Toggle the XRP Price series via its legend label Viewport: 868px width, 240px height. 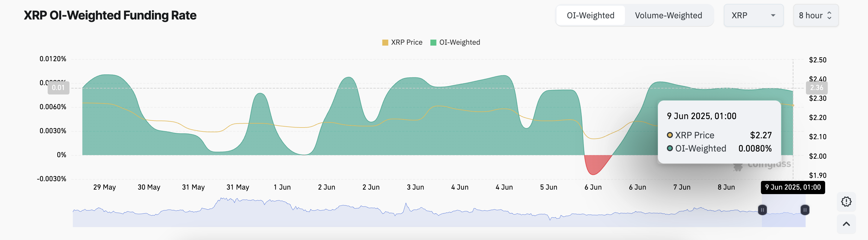click(407, 42)
